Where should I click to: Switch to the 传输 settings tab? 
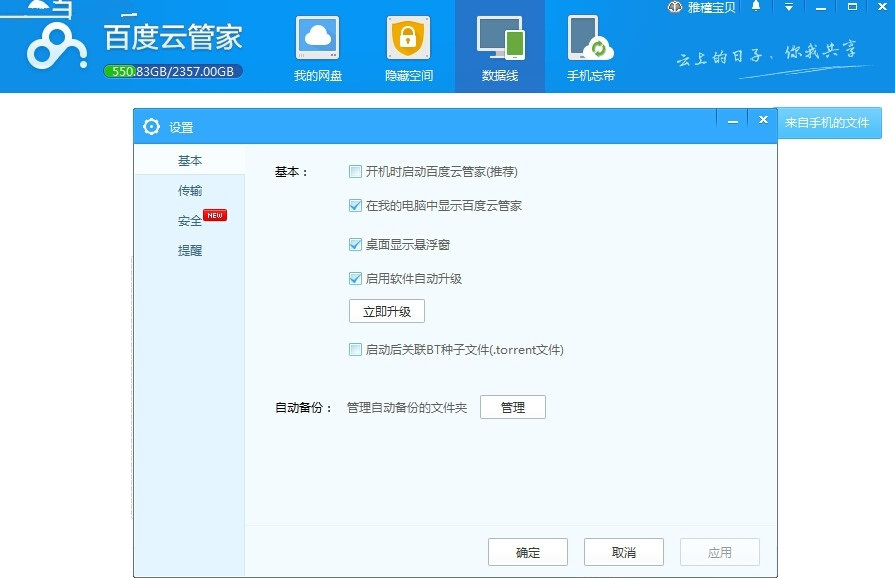click(x=190, y=191)
